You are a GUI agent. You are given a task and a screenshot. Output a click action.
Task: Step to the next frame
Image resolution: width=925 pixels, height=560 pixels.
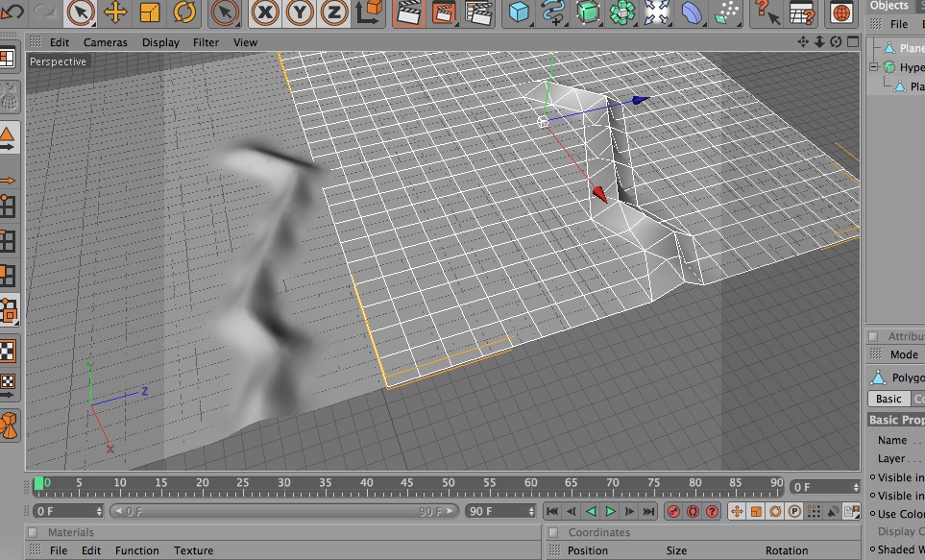pyautogui.click(x=629, y=512)
